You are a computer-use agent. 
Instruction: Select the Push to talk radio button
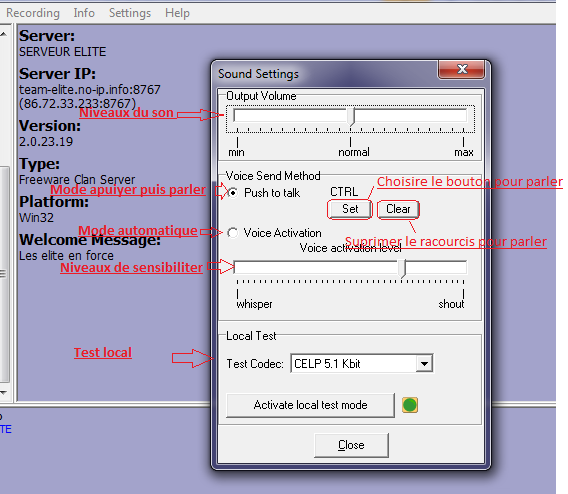[233, 193]
